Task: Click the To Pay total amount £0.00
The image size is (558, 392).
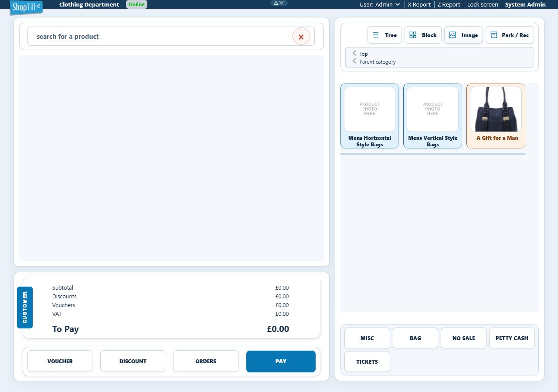Action: [x=278, y=329]
